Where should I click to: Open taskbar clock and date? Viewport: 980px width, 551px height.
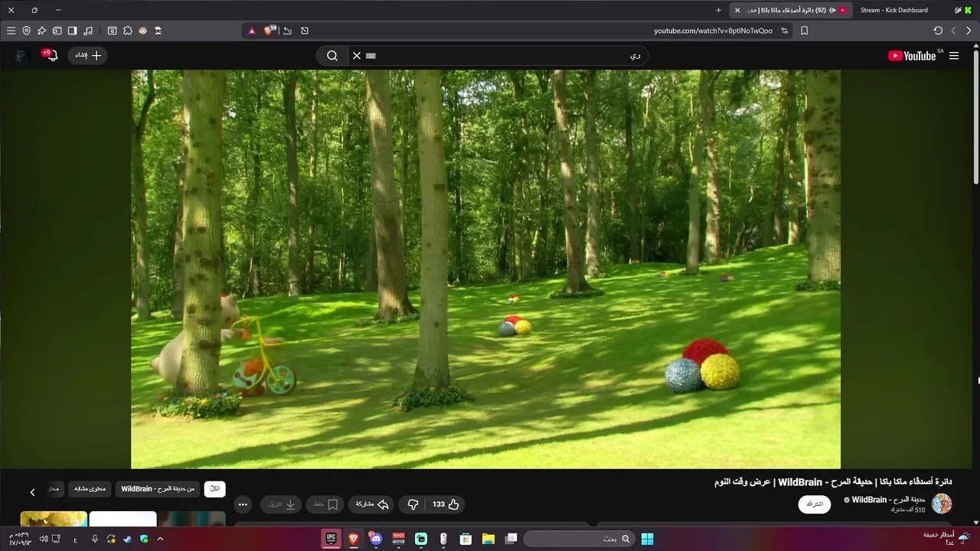click(21, 539)
